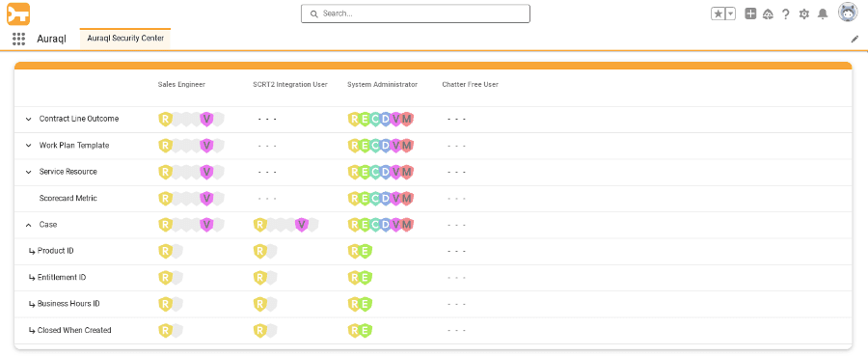Screen dimensions: 868x356
Task: Click SCRT2 Integration User Read badge on Entitlement ID
Action: [x=260, y=278]
